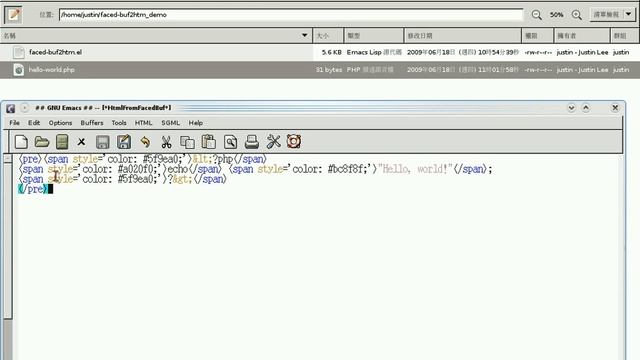
Task: Shade the Emacs window with down-chevron button
Action: [571, 108]
